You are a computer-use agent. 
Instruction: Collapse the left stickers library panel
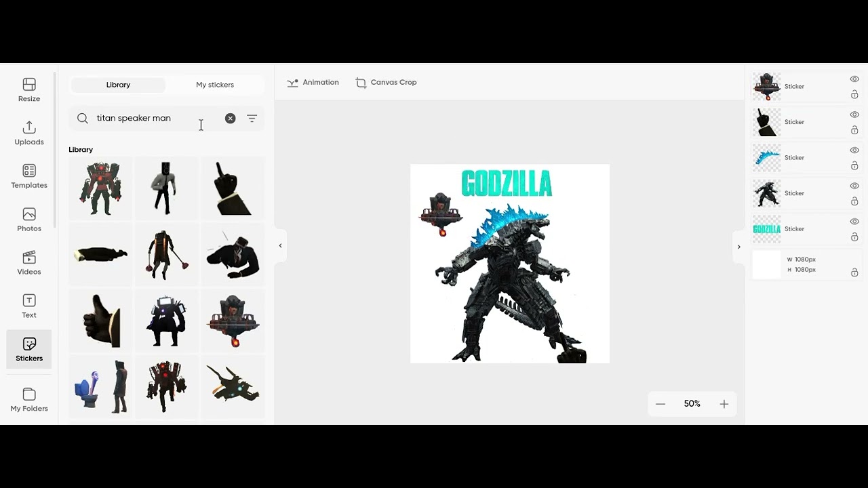[x=280, y=245]
